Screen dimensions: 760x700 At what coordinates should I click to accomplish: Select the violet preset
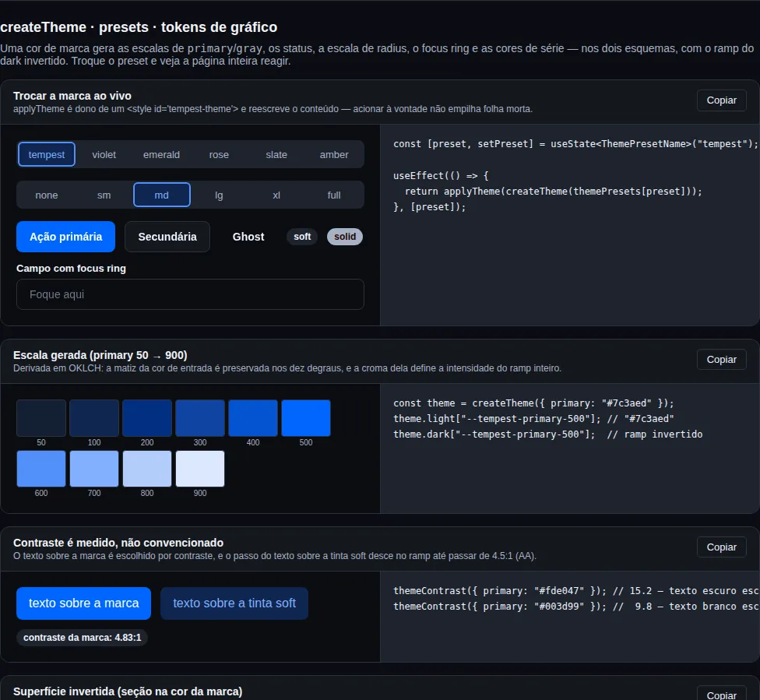[104, 155]
